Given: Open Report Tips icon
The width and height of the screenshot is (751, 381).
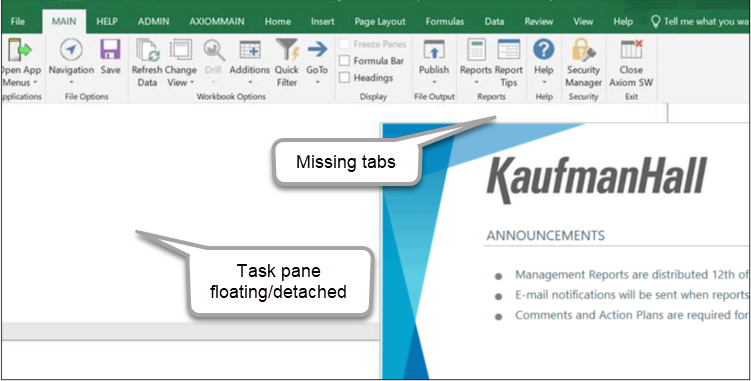Looking at the screenshot, I should (509, 50).
